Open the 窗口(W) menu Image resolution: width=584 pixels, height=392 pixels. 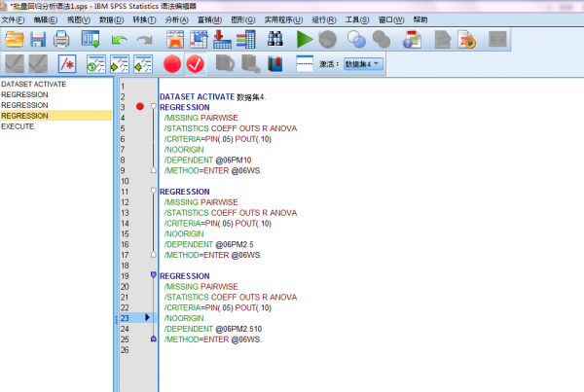391,19
